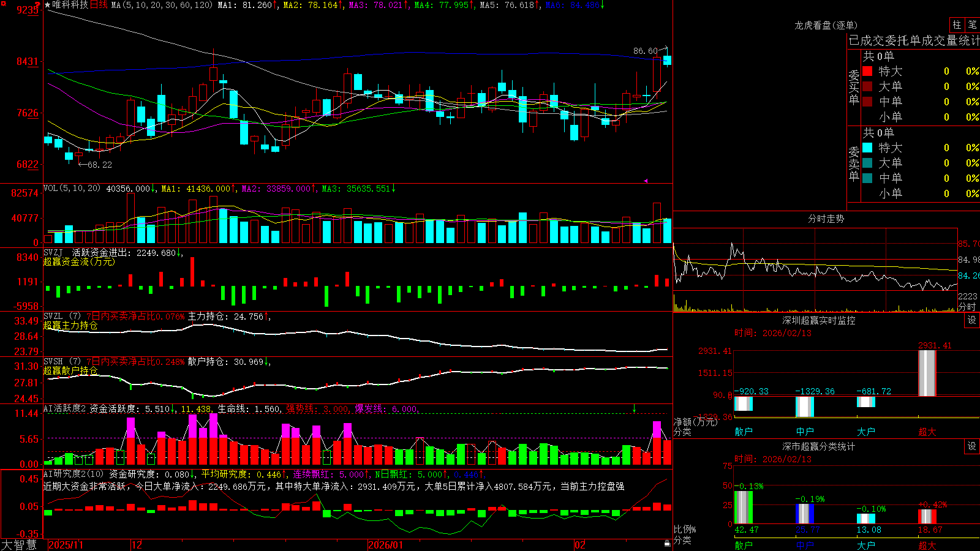This screenshot has height=551, width=980.
Task: Click the 大户 label in 深市超赢分类统计
Action: point(865,545)
